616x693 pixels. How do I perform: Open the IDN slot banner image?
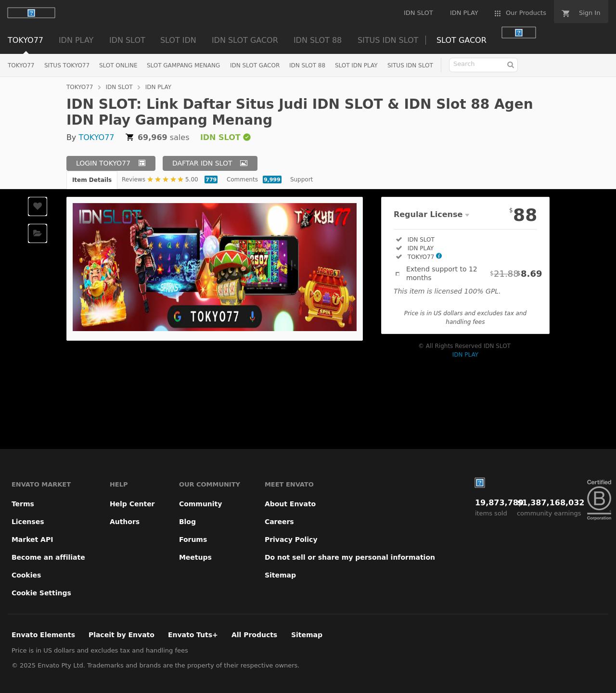click(x=215, y=267)
